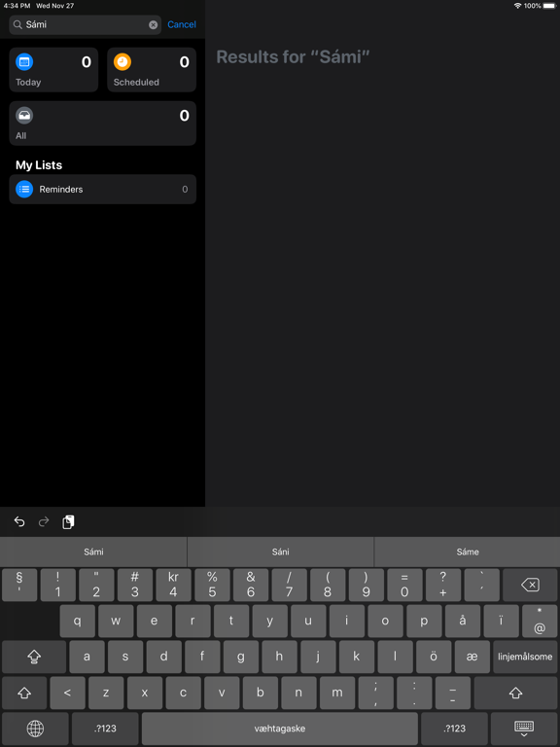Tap the < key

coord(68,694)
